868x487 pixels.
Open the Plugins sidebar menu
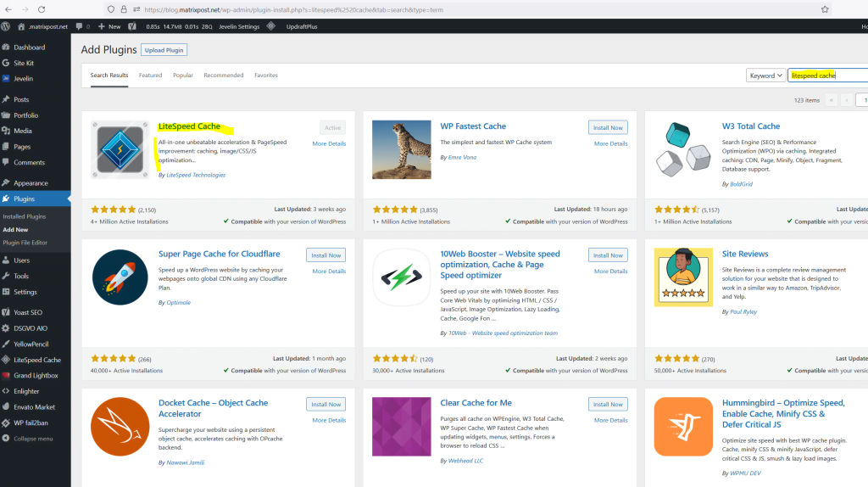(36, 199)
